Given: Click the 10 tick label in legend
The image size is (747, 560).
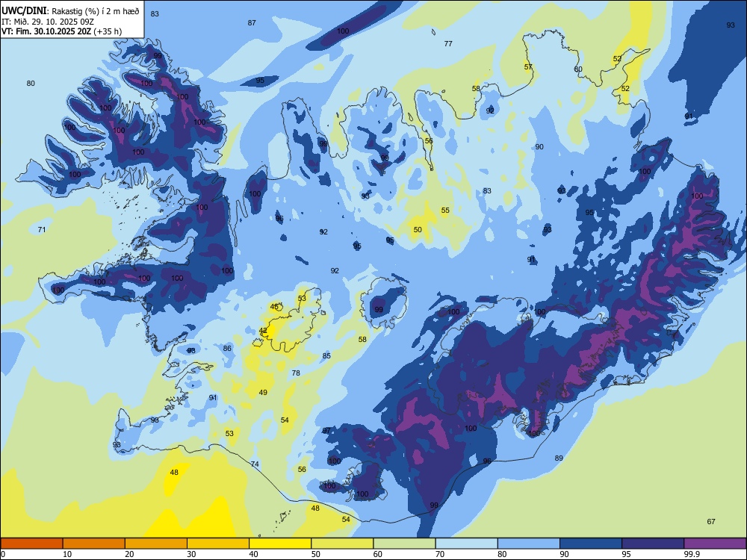Looking at the screenshot, I should tap(67, 554).
